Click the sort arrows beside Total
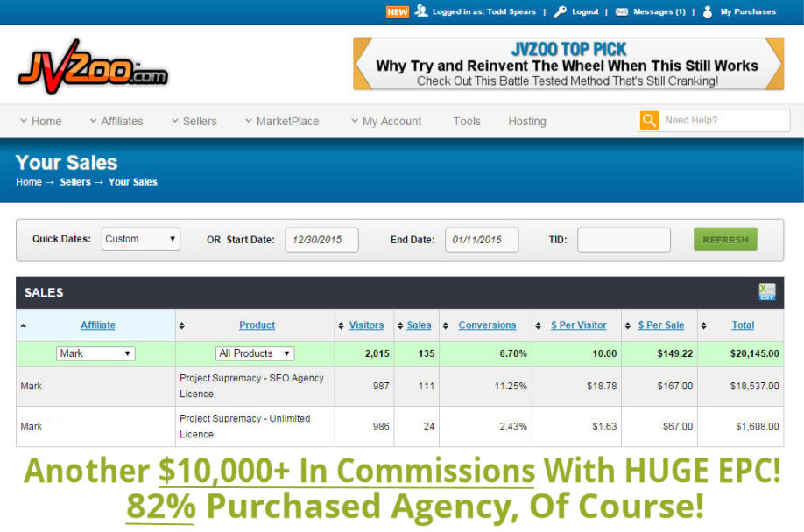This screenshot has height=532, width=804. [x=703, y=325]
